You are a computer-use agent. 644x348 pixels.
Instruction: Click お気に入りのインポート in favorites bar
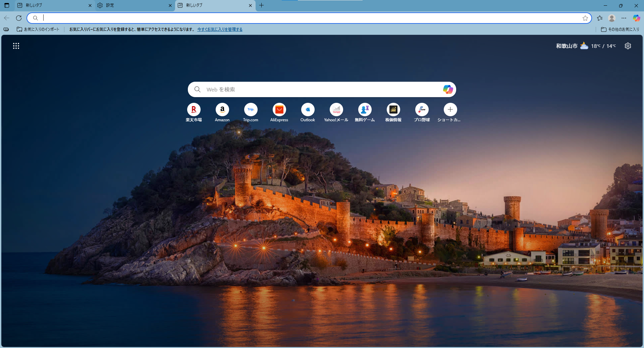coord(38,29)
